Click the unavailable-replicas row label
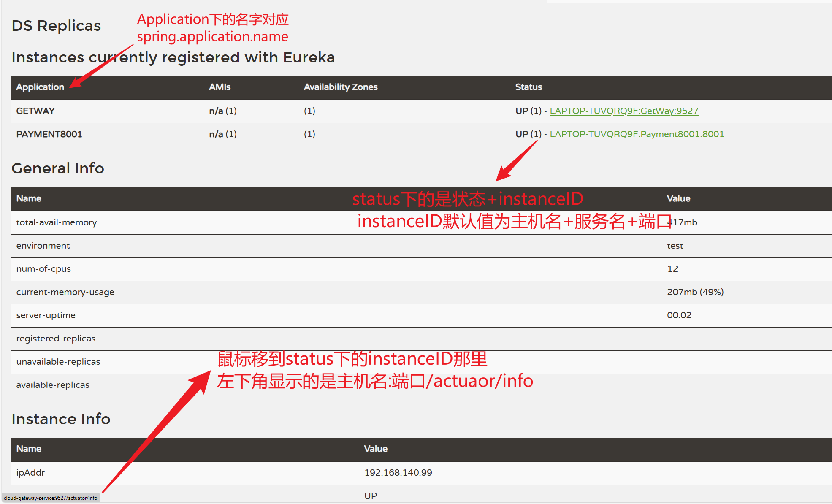The image size is (832, 504). (58, 362)
